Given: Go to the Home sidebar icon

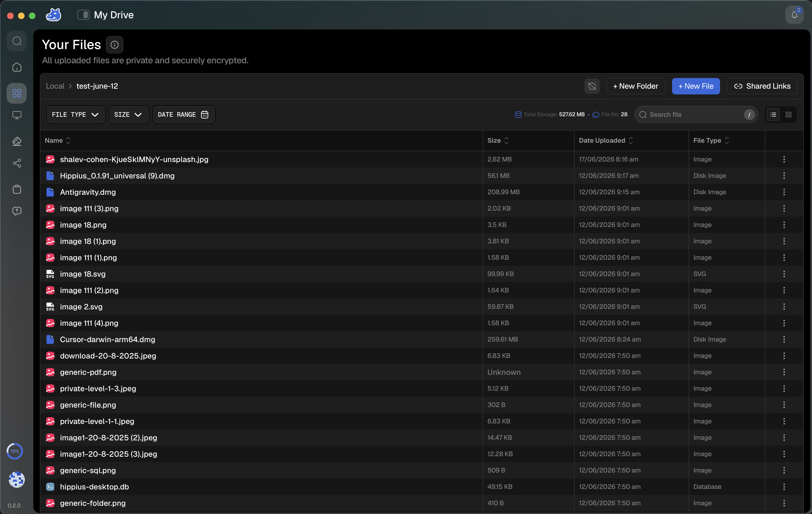Looking at the screenshot, I should click(17, 67).
